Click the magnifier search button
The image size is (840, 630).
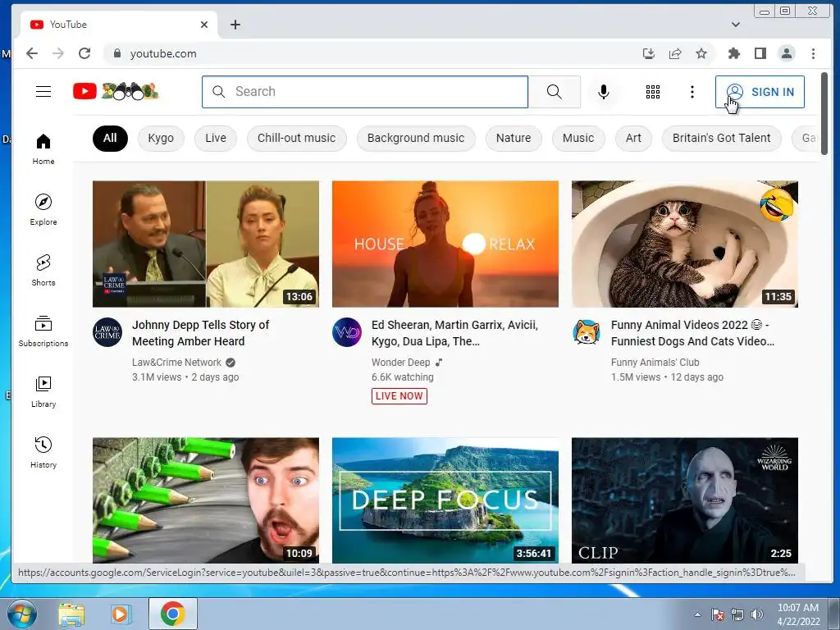click(555, 92)
